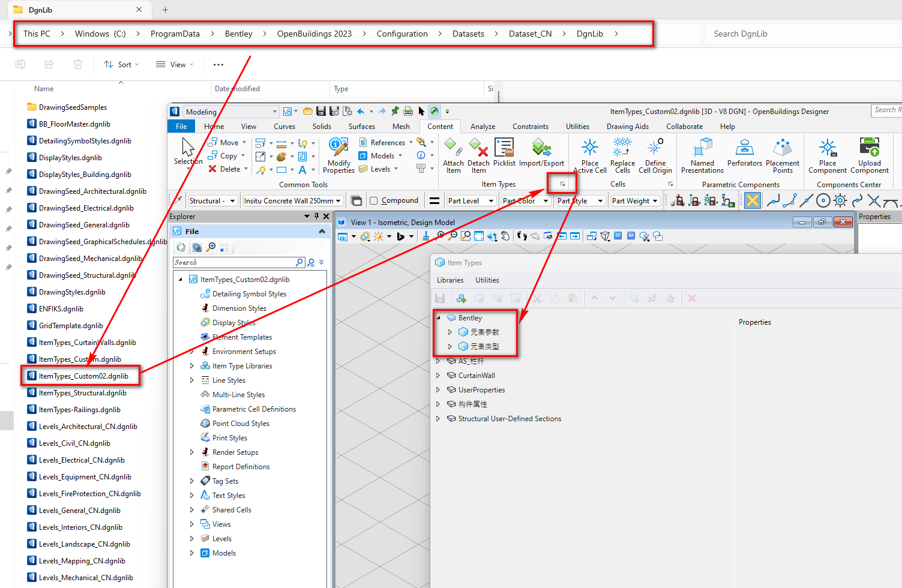The width and height of the screenshot is (902, 588).
Task: Click Delete in the Common Tools group
Action: coord(225,169)
